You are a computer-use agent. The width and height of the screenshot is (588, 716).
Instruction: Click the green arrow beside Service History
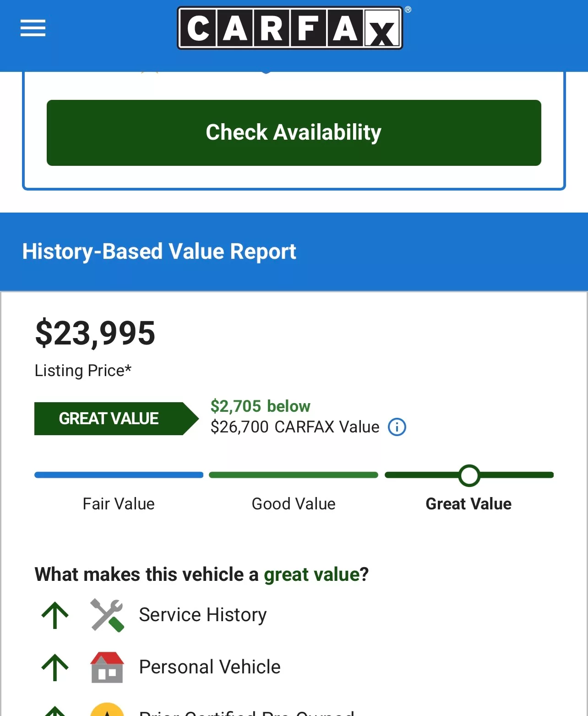pos(55,615)
